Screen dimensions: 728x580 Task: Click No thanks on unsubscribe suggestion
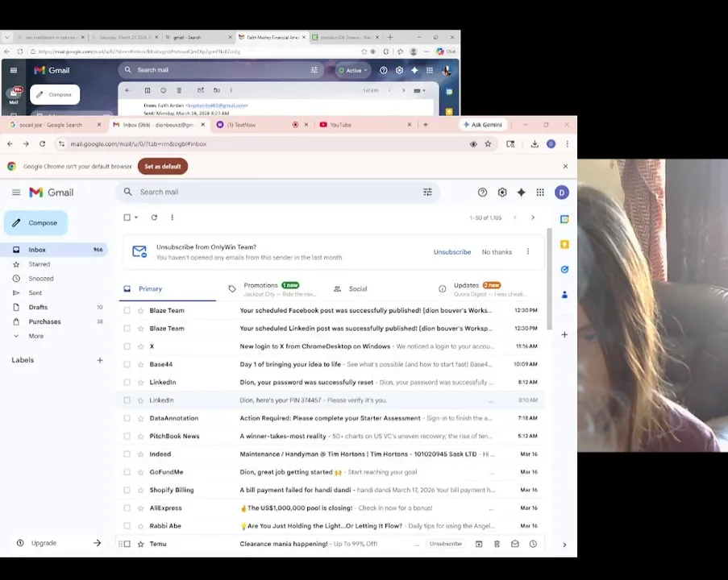[497, 252]
